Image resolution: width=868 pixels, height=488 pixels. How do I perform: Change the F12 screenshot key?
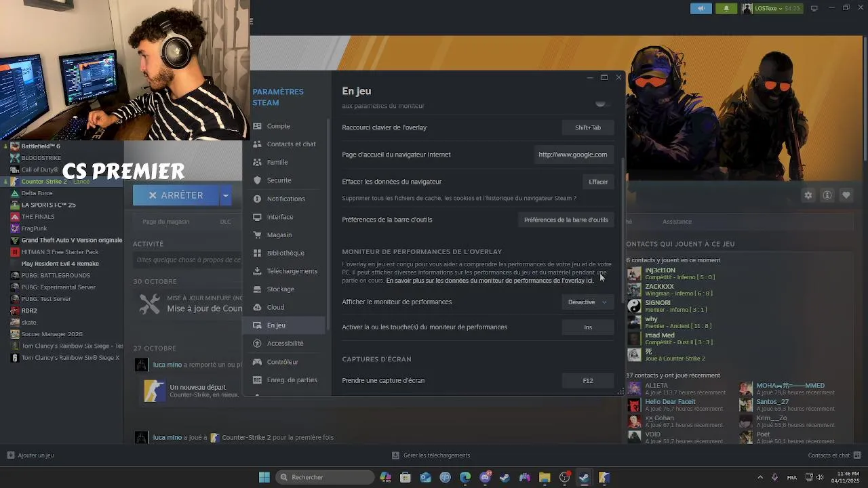click(588, 381)
